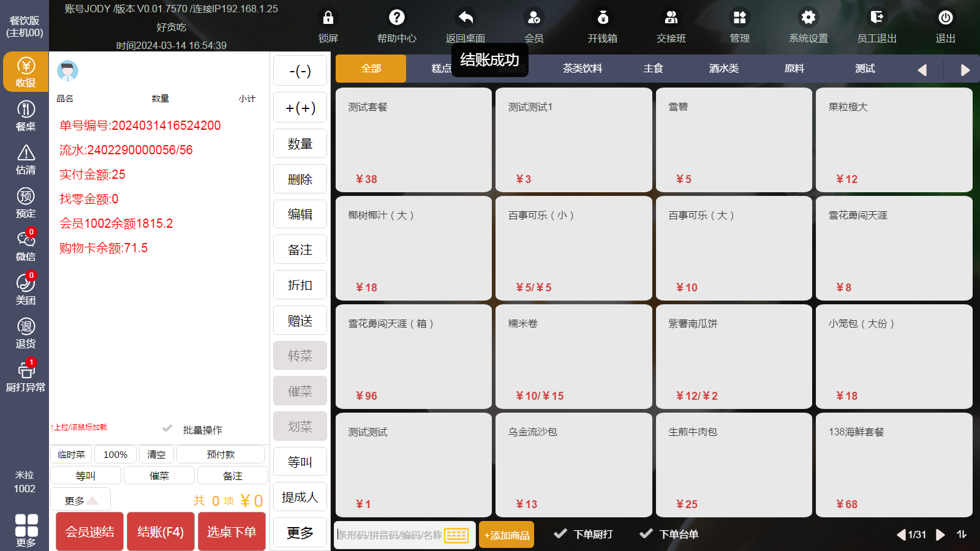The width and height of the screenshot is (980, 551).
Task: Go to next product page arrow
Action: click(940, 534)
